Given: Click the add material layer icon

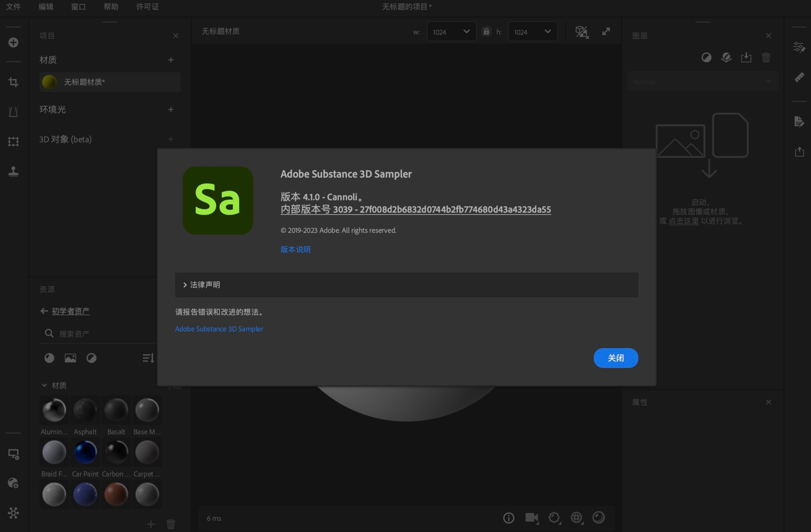Looking at the screenshot, I should pos(726,57).
